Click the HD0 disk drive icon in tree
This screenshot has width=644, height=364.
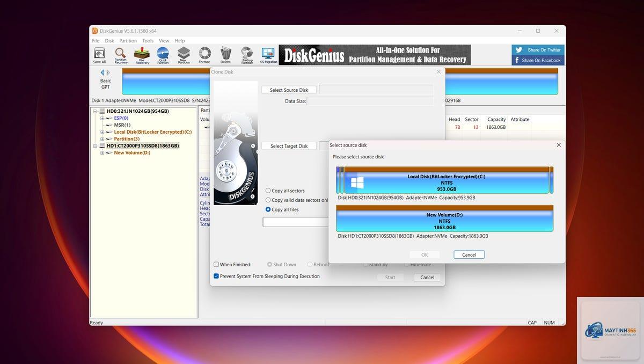pos(102,111)
